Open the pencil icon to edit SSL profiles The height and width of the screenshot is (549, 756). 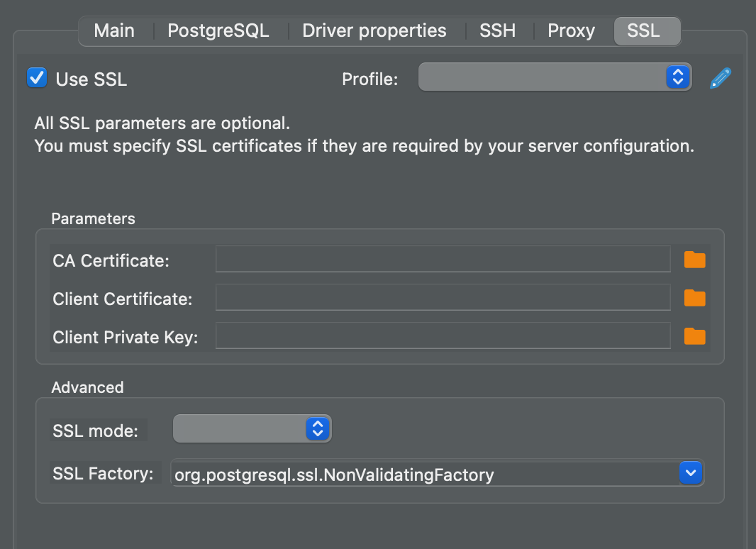tap(720, 78)
